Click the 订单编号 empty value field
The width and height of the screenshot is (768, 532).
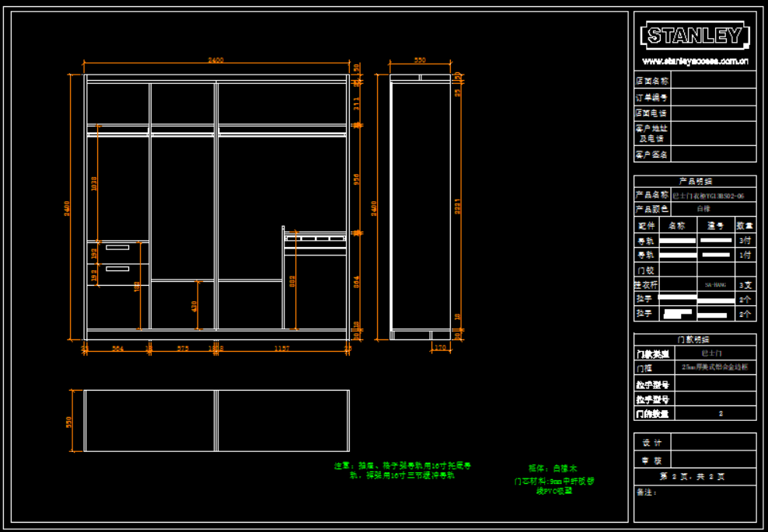tap(713, 97)
